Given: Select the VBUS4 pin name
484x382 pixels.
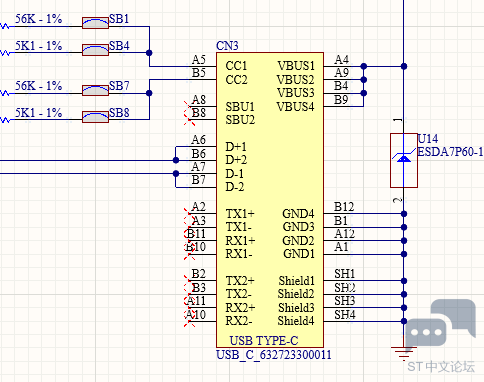Looking at the screenshot, I should pyautogui.click(x=296, y=107).
